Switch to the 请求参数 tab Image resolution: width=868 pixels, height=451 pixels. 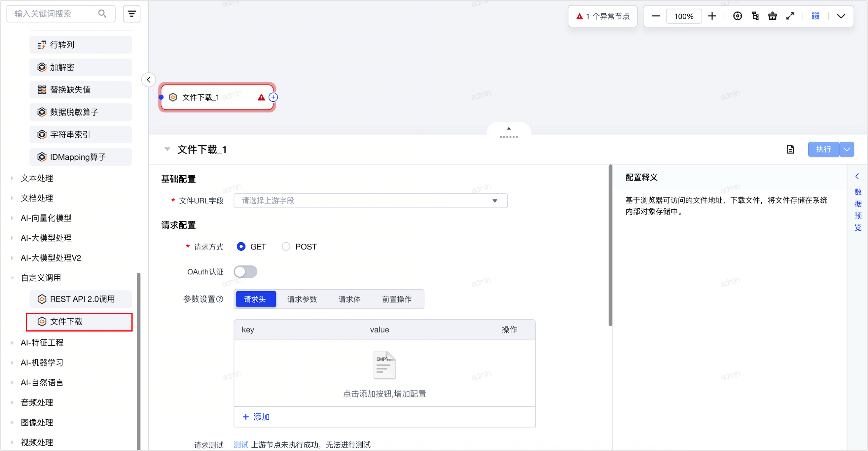tap(302, 299)
